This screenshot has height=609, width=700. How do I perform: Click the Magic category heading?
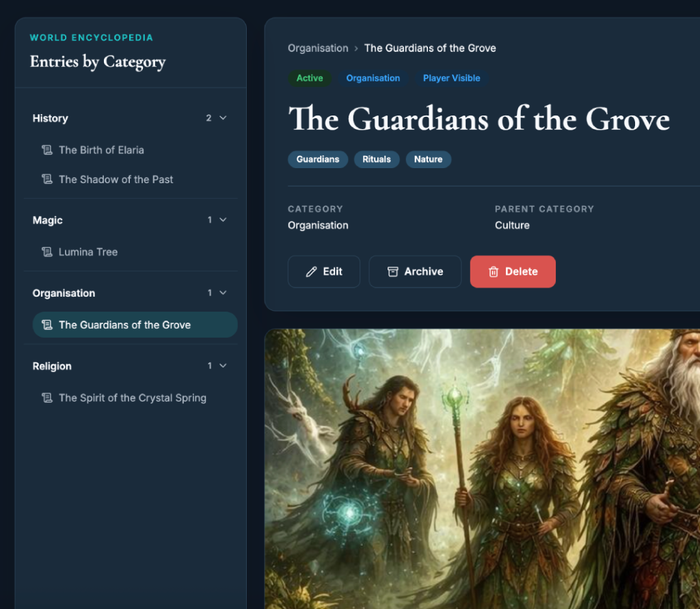[x=47, y=220]
